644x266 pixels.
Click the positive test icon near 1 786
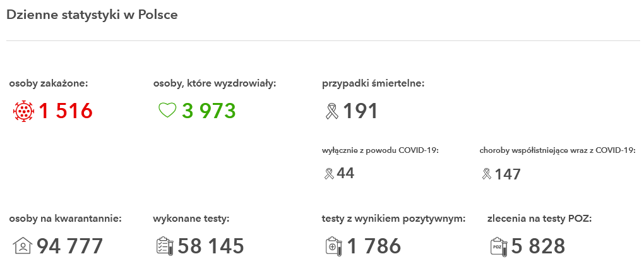point(334,246)
